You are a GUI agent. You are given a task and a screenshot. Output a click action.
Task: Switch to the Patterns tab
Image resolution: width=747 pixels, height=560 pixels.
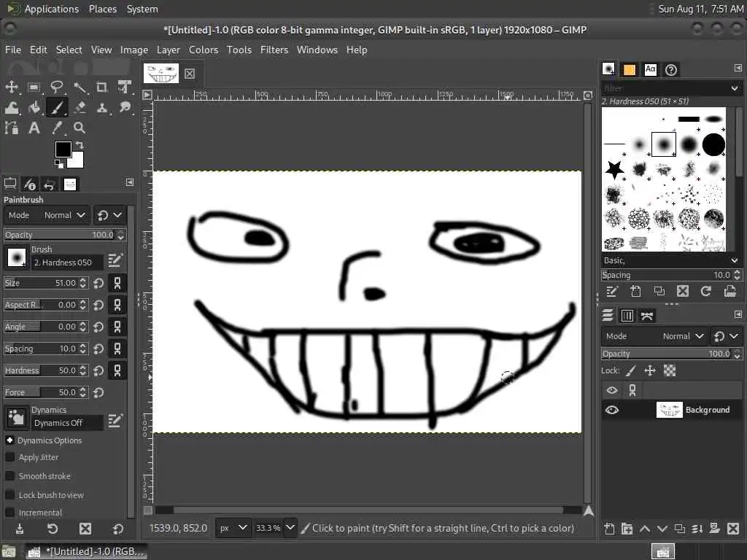click(630, 70)
